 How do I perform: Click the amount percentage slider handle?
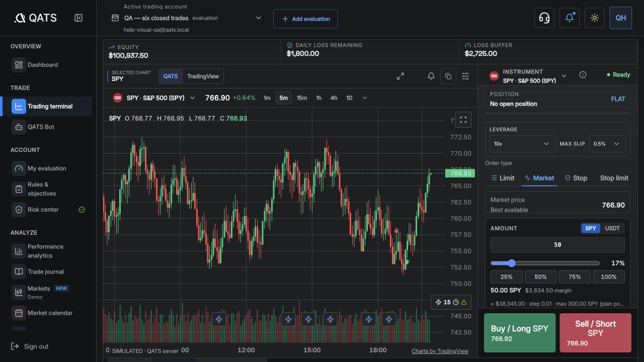tap(512, 263)
